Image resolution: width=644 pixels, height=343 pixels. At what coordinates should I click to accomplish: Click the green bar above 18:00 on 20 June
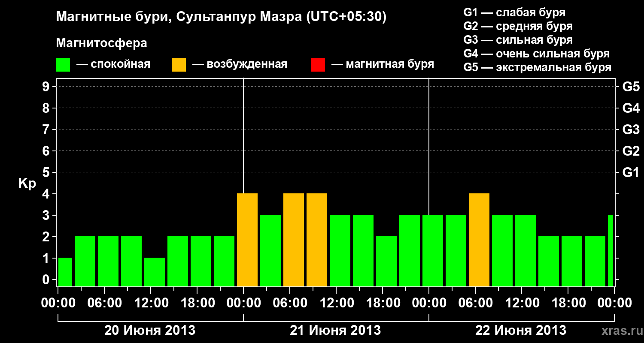[x=201, y=261]
